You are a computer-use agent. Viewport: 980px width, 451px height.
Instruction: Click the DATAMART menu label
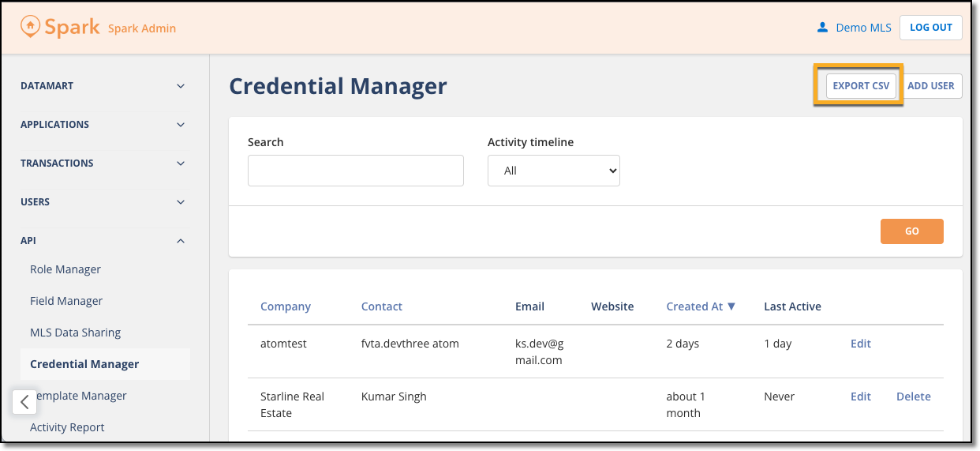(47, 86)
